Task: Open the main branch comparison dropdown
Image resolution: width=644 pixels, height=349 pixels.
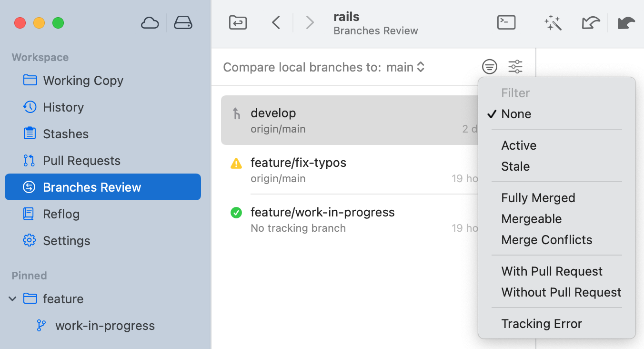Action: [405, 67]
